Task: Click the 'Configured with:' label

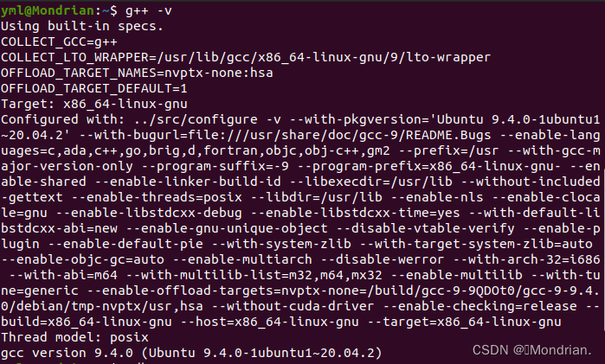Action: pyautogui.click(x=63, y=119)
